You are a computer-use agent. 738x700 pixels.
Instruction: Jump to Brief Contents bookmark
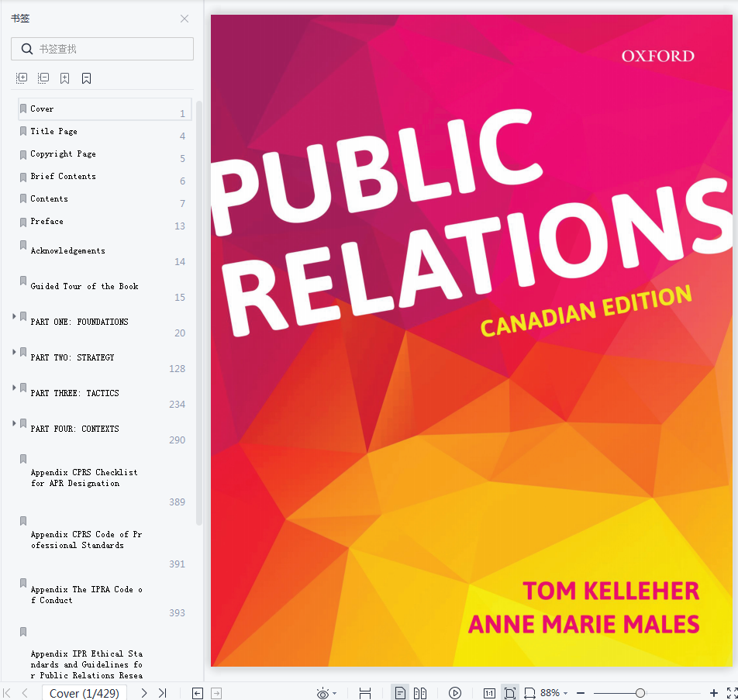[63, 177]
